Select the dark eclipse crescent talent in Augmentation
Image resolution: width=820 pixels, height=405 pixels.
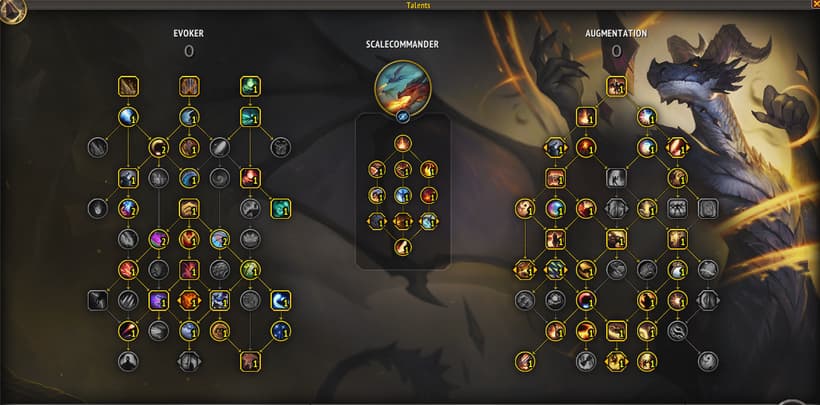586,300
